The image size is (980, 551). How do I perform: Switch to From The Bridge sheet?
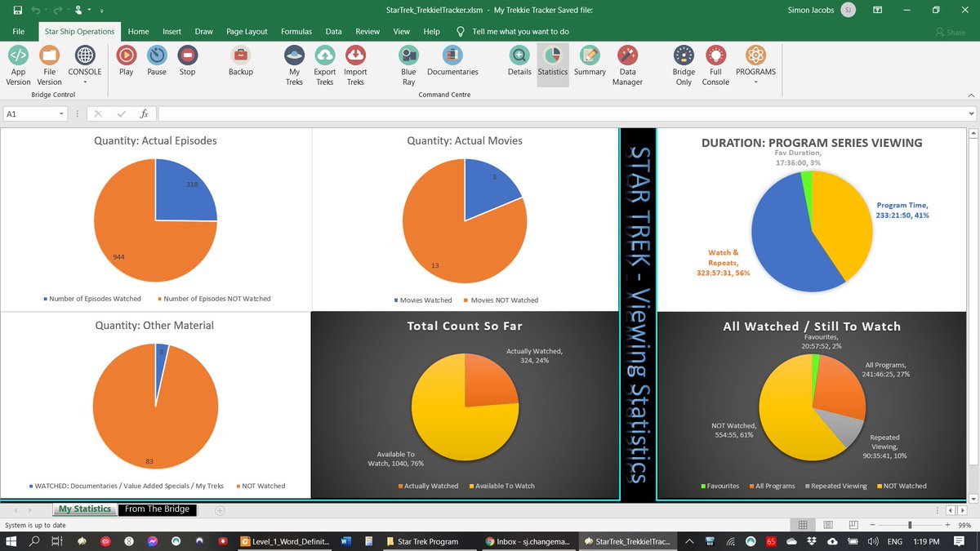(157, 509)
